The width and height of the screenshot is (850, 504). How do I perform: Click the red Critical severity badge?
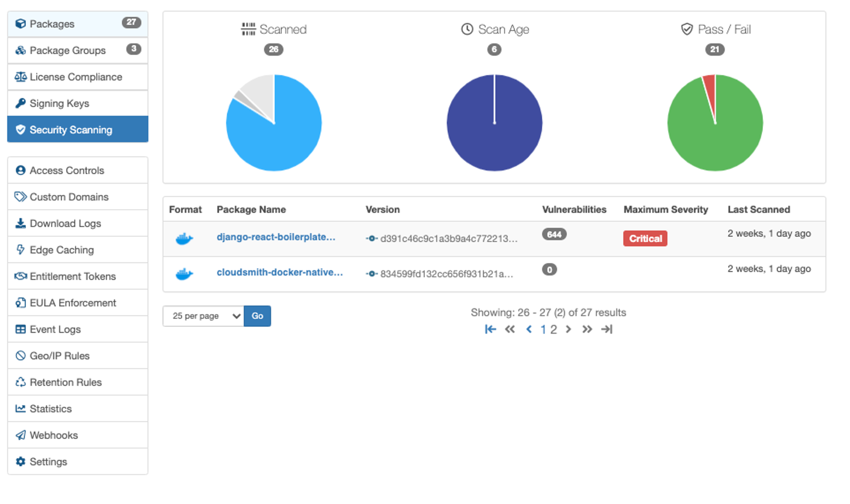click(645, 239)
